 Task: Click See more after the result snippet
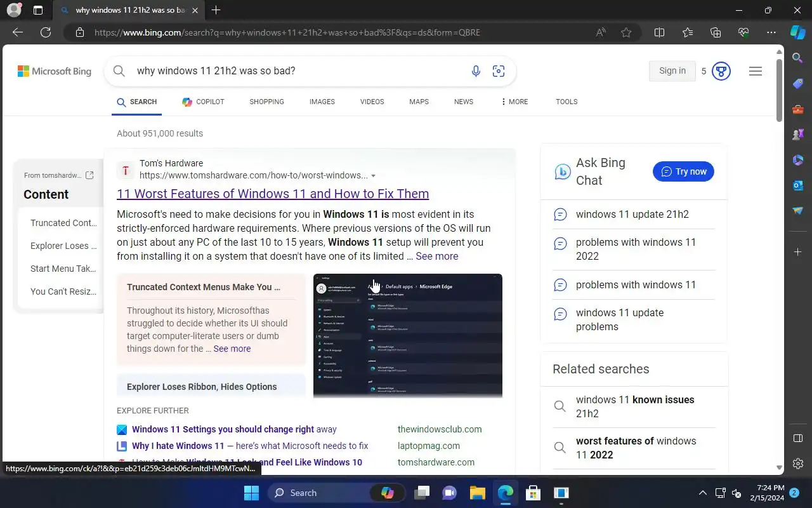pyautogui.click(x=436, y=256)
